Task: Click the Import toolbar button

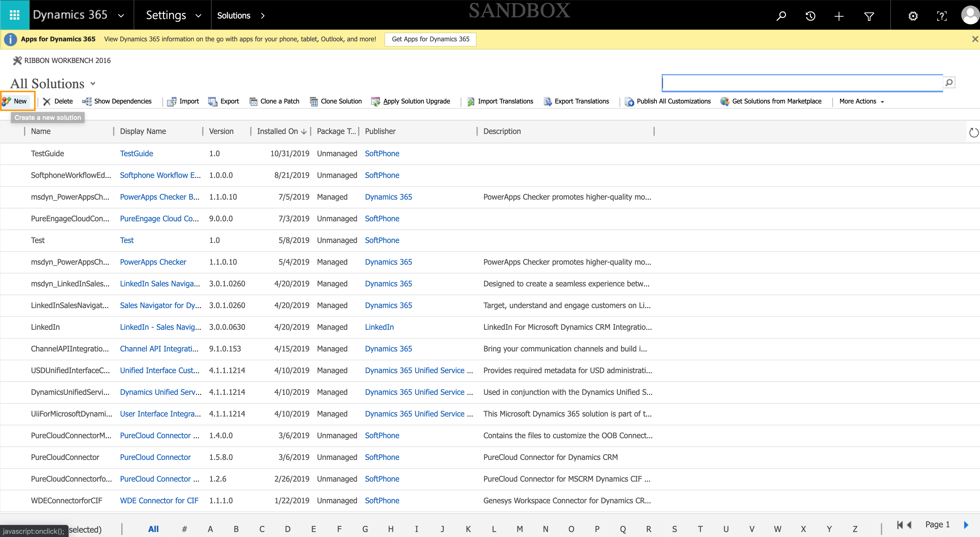Action: pos(183,101)
